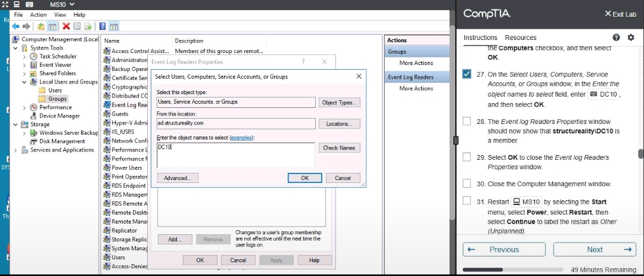Screen dimensions: 644x276
Task: Check the step 28 checkbox in Instructions
Action: 466,121
